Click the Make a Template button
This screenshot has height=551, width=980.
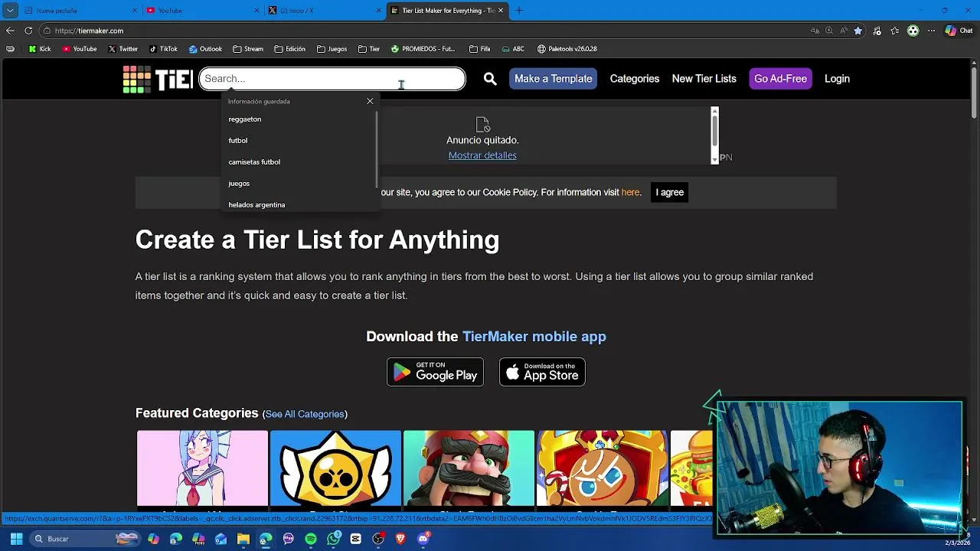pyautogui.click(x=553, y=79)
